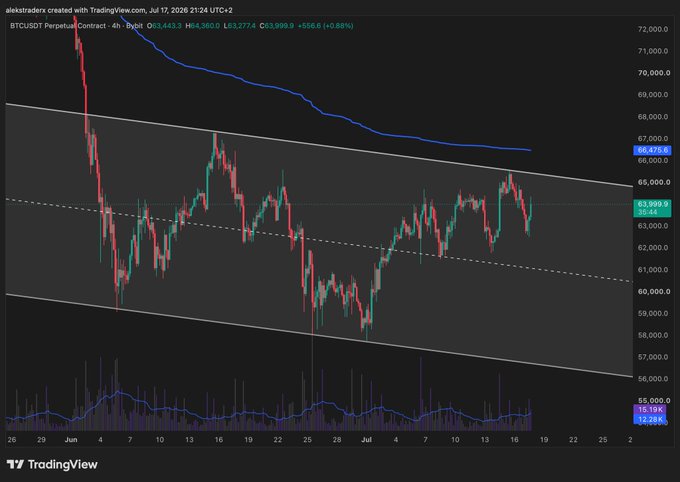The width and height of the screenshot is (680, 482).
Task: Click the open value O63,443.3
Action: [164, 26]
